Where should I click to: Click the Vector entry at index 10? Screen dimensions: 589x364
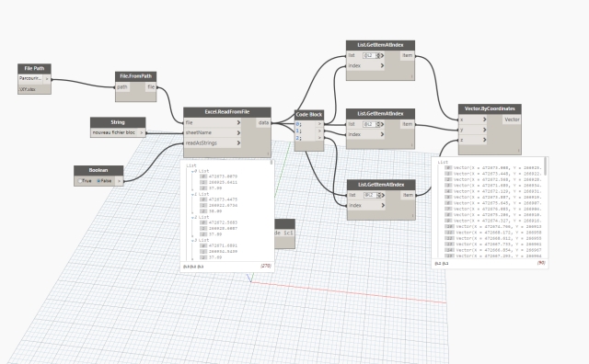492,227
